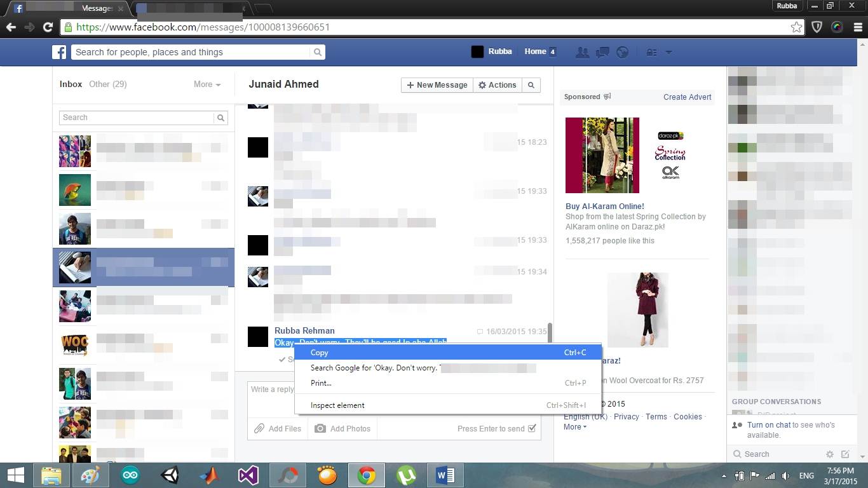
Task: Click the shield extension icon
Action: tap(818, 27)
